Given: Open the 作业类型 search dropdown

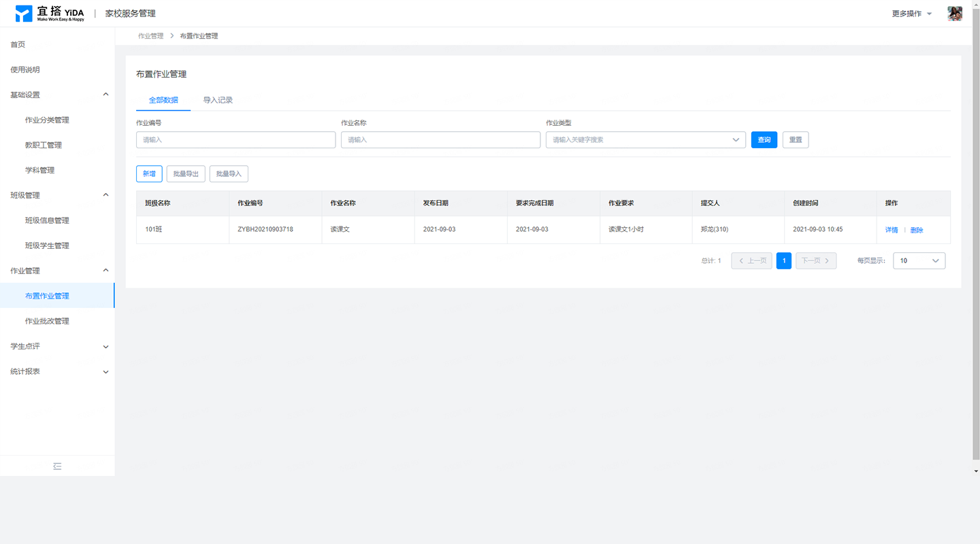Looking at the screenshot, I should point(645,140).
